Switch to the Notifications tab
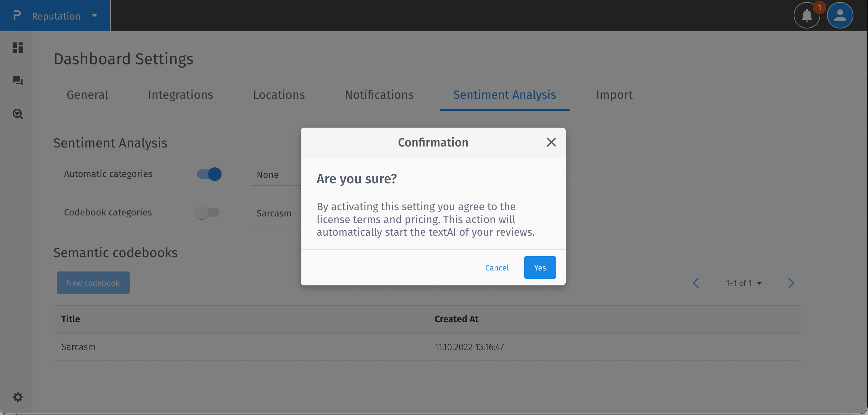Image resolution: width=868 pixels, height=415 pixels. (x=379, y=95)
